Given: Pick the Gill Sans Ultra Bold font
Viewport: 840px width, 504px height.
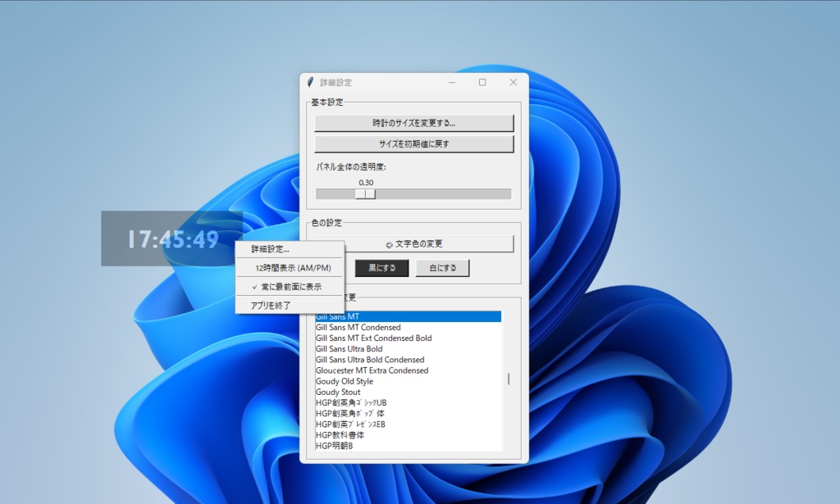Looking at the screenshot, I should click(409, 349).
